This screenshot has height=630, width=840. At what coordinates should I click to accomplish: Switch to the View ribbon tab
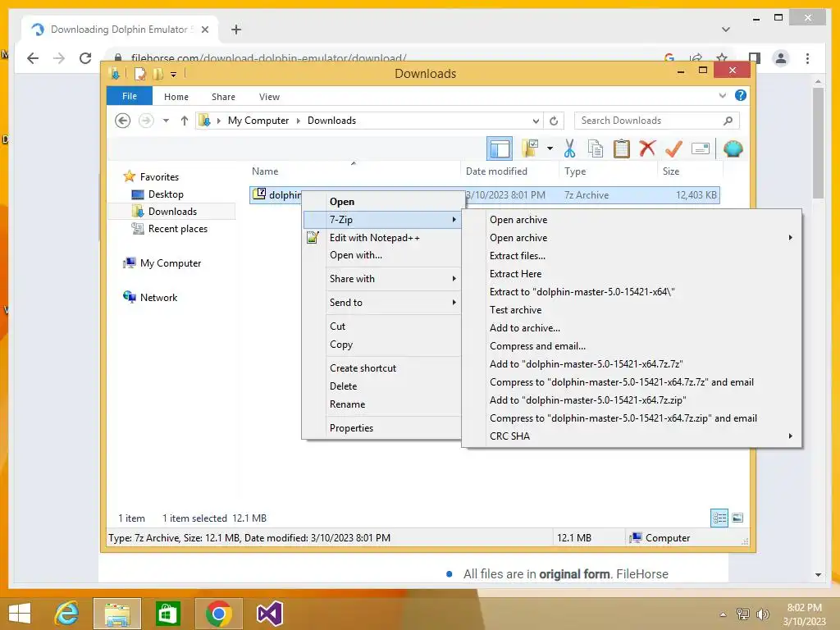(x=269, y=97)
